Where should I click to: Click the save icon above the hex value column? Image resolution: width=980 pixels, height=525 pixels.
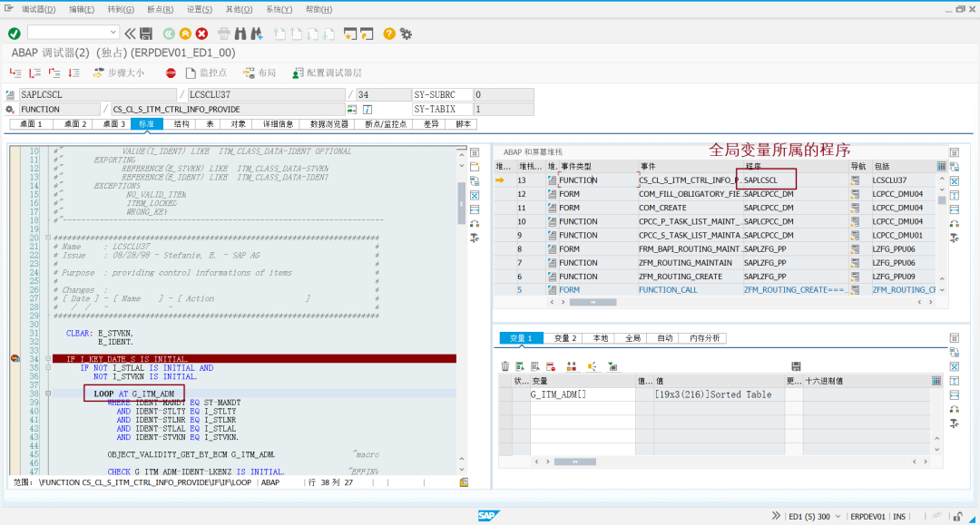[x=796, y=366]
